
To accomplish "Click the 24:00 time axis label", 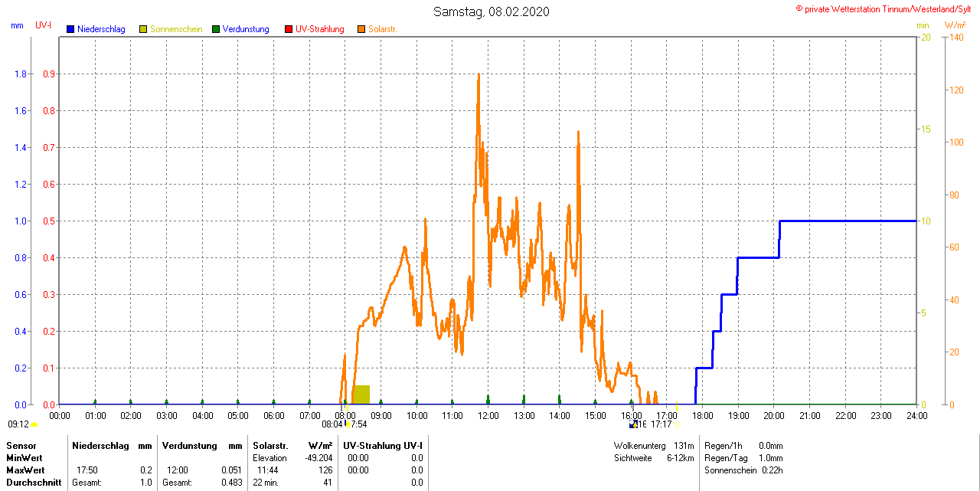I will [916, 416].
